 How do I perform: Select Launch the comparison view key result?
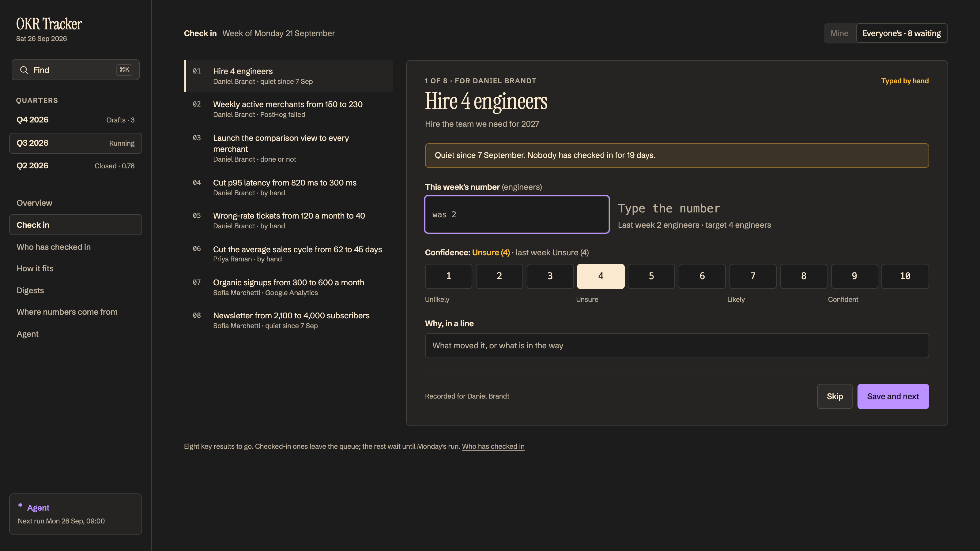click(x=288, y=148)
